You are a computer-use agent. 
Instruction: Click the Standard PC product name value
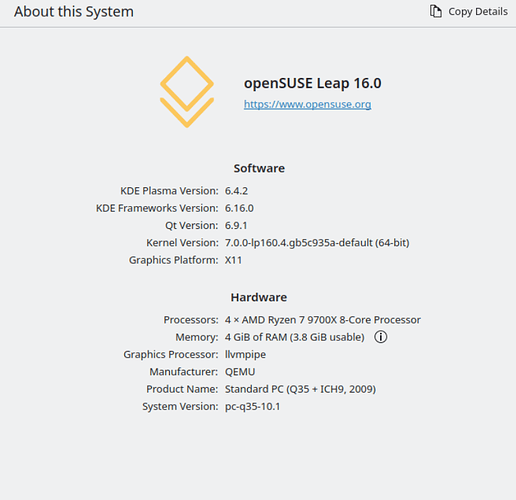tap(300, 389)
